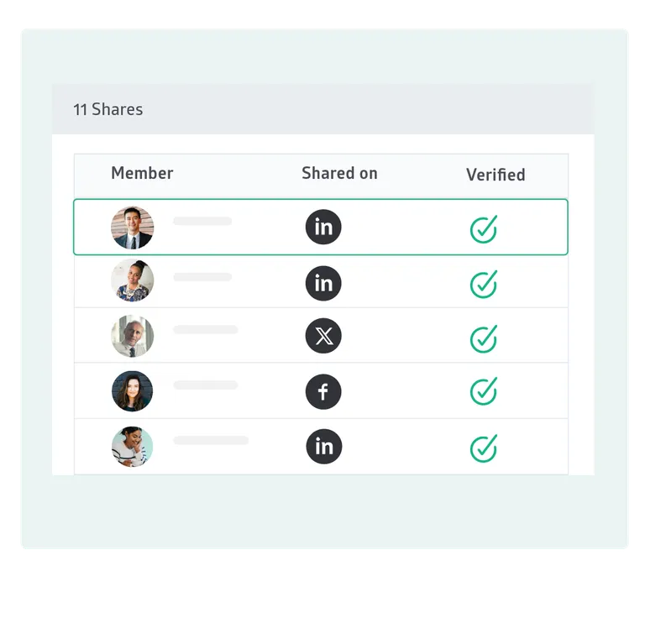
Task: Click the verified checkmark in the fourth row
Action: coord(483,391)
